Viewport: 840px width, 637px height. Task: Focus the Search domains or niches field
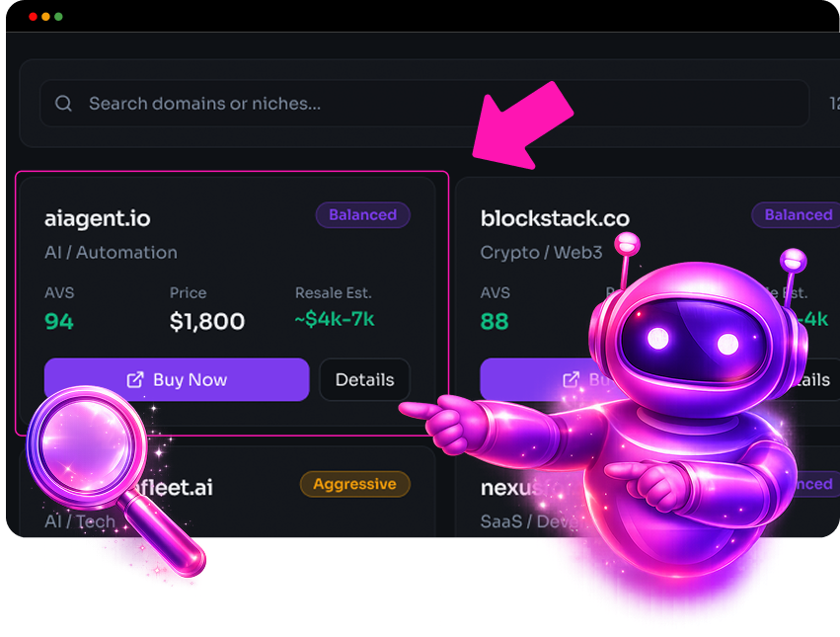point(424,103)
